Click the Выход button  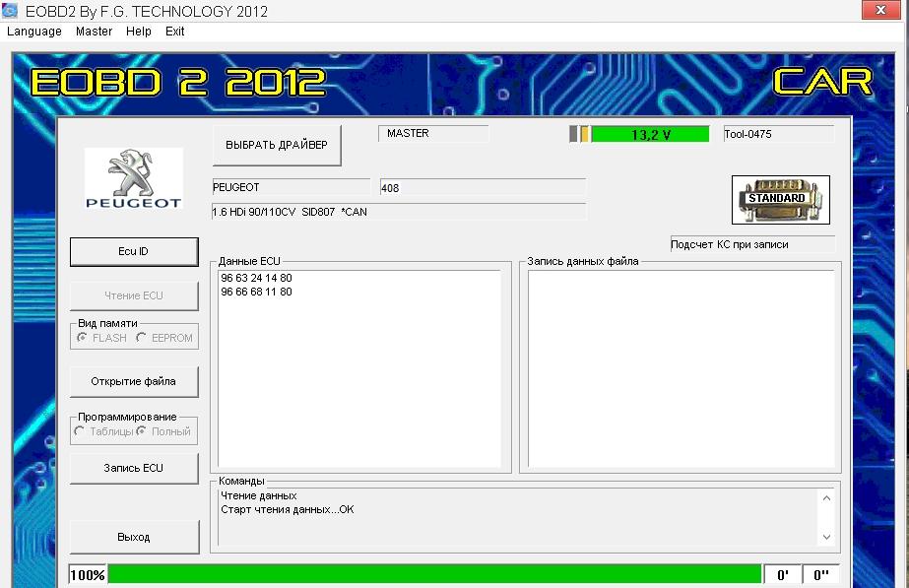point(134,537)
